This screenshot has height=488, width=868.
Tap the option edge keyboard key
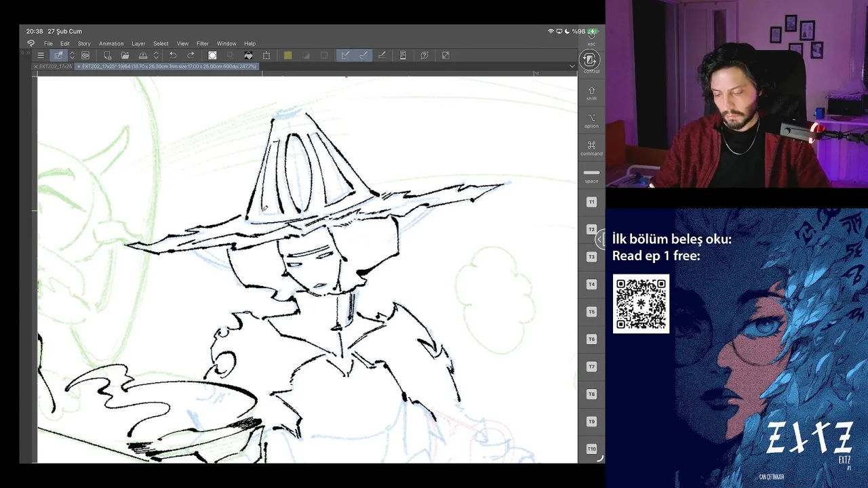pos(591,121)
